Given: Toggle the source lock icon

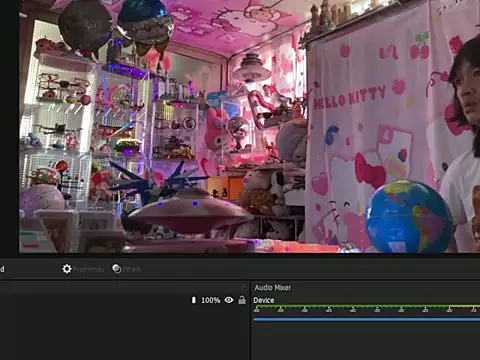Looking at the screenshot, I should pos(242,300).
